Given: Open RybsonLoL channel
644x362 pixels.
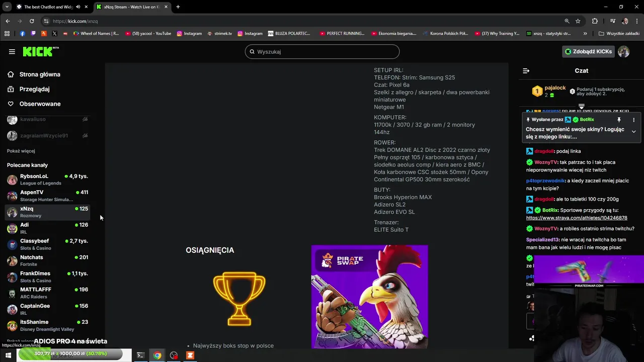Looking at the screenshot, I should [x=48, y=179].
